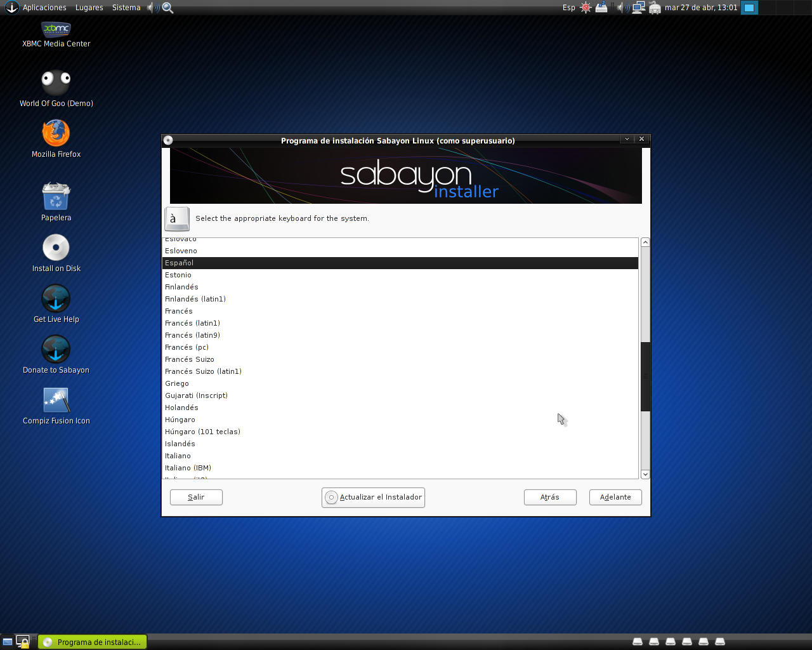Select Griego keyboard layout
This screenshot has width=812, height=650.
click(x=400, y=383)
